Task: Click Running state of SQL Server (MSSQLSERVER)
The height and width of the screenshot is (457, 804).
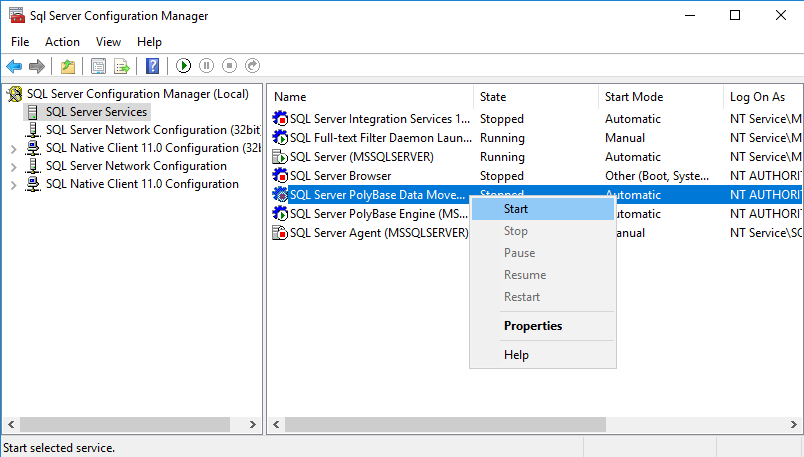Action: click(x=502, y=156)
